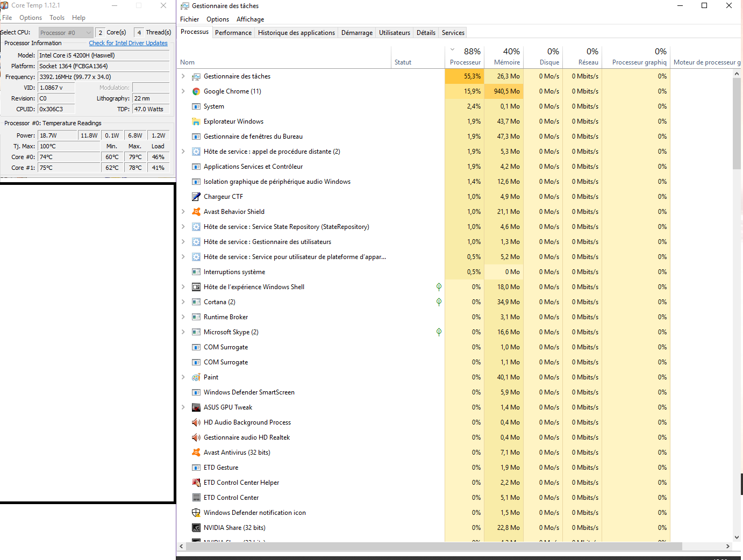Click the HD Audio Background Process speaker icon
The width and height of the screenshot is (743, 560).
[196, 422]
